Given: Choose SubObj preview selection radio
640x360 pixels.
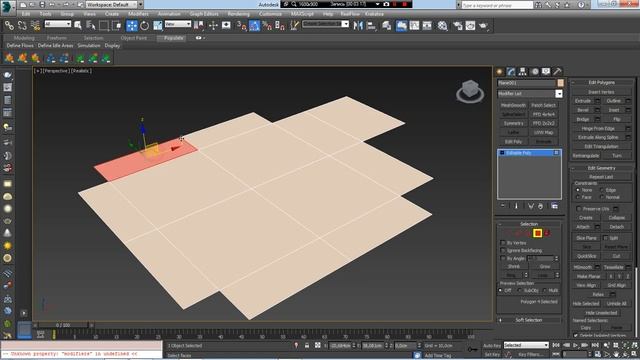Looking at the screenshot, I should pyautogui.click(x=520, y=290).
